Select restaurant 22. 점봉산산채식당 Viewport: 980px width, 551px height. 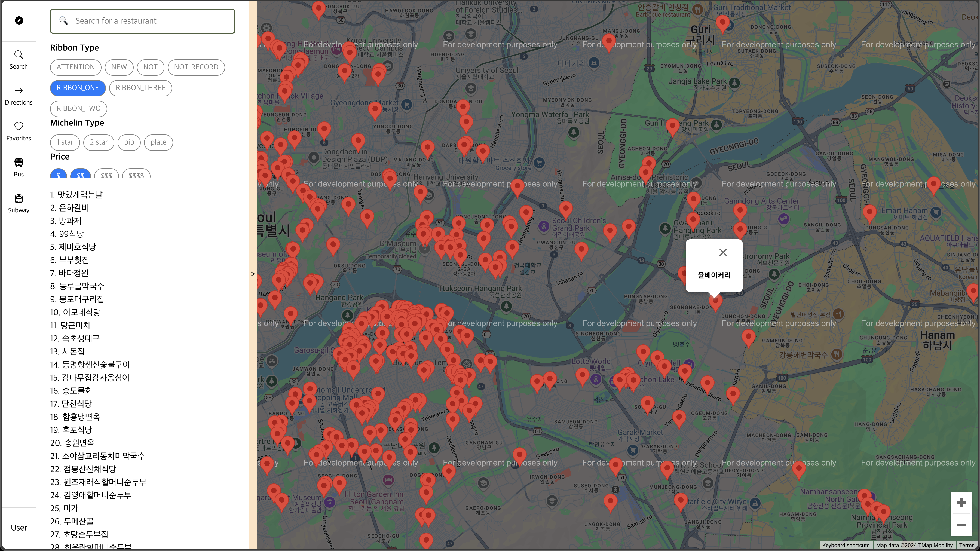click(83, 469)
